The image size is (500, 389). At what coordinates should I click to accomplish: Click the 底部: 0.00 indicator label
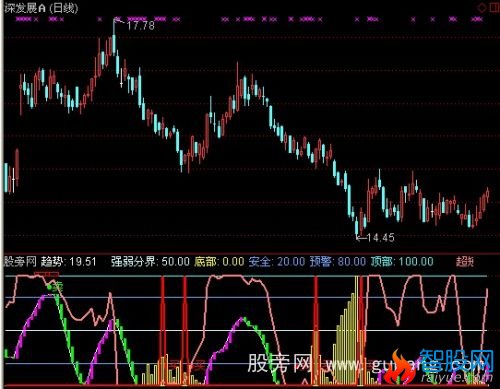pos(219,262)
